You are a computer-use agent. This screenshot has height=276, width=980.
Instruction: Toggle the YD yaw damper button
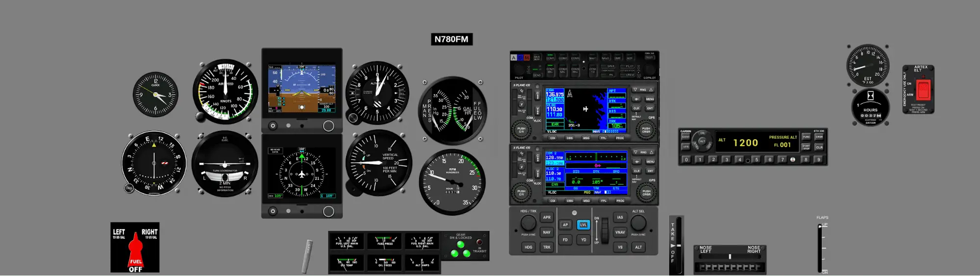[x=583, y=240]
